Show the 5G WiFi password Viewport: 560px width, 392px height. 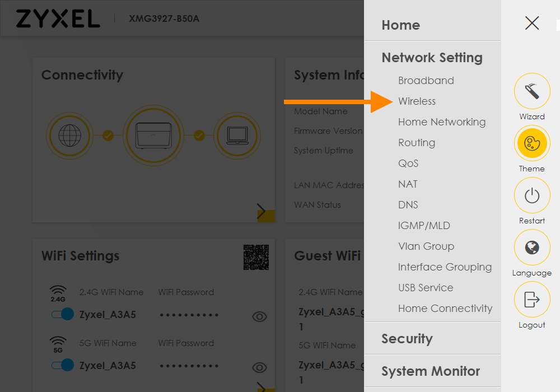[259, 367]
